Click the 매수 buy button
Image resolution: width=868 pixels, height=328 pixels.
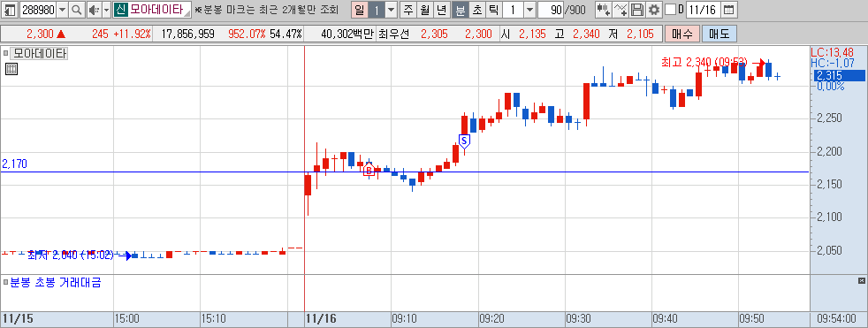click(682, 34)
